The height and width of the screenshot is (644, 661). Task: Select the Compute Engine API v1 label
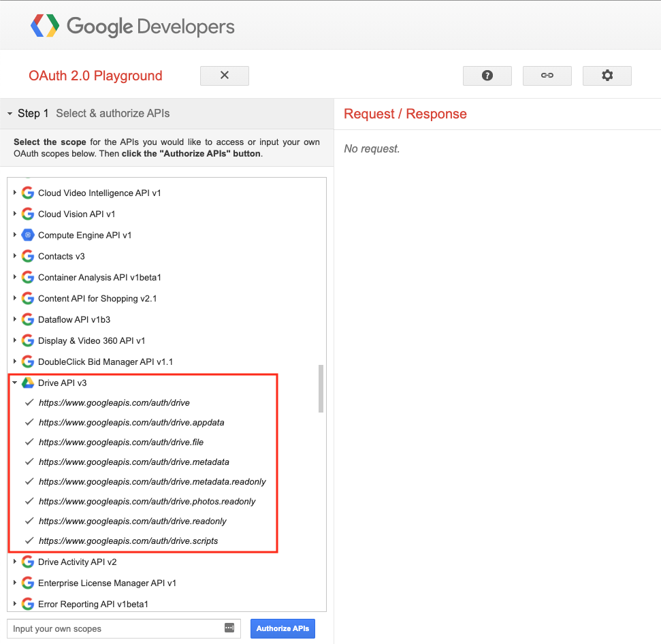tap(84, 235)
